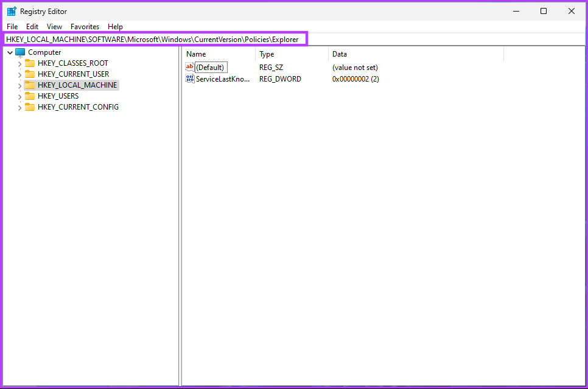This screenshot has height=389, width=588.
Task: Click the HKEY_CURRENT_USER folder icon
Action: pos(30,74)
